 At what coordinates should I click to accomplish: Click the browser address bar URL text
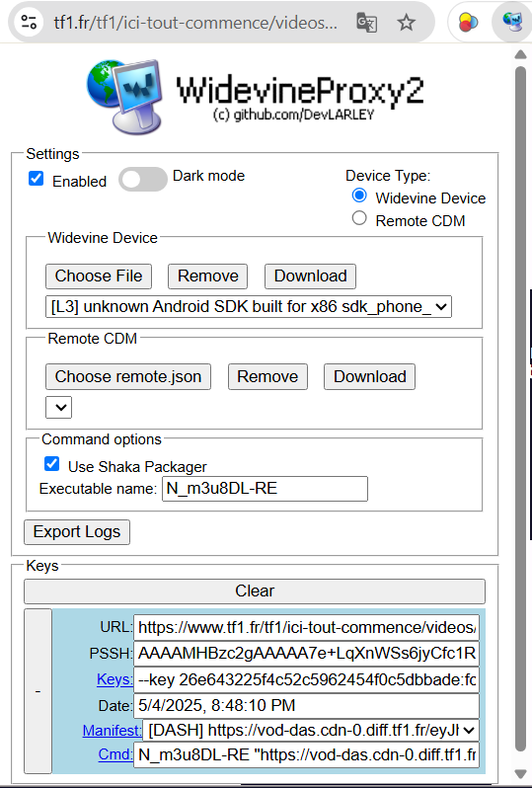coord(195,23)
